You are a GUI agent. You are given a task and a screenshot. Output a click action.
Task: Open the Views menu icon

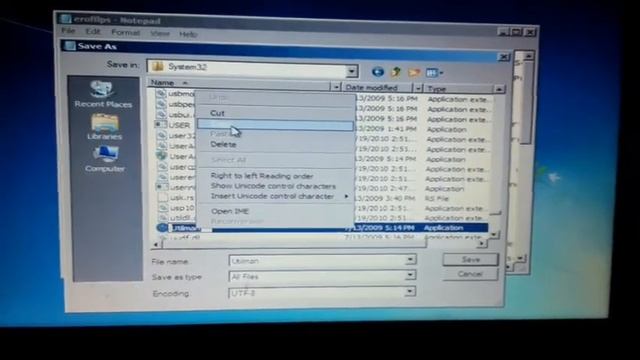click(x=431, y=73)
